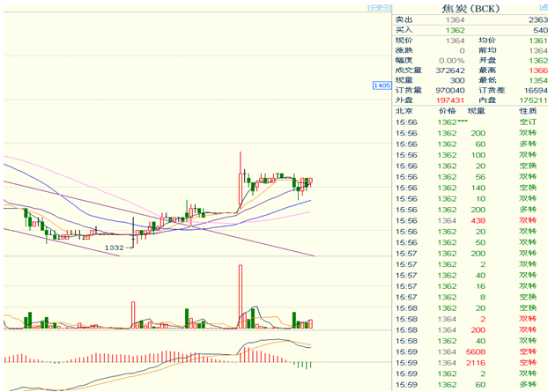This screenshot has height=392, width=548.
Task: Click the 成交量 value 372642
Action: [450, 70]
